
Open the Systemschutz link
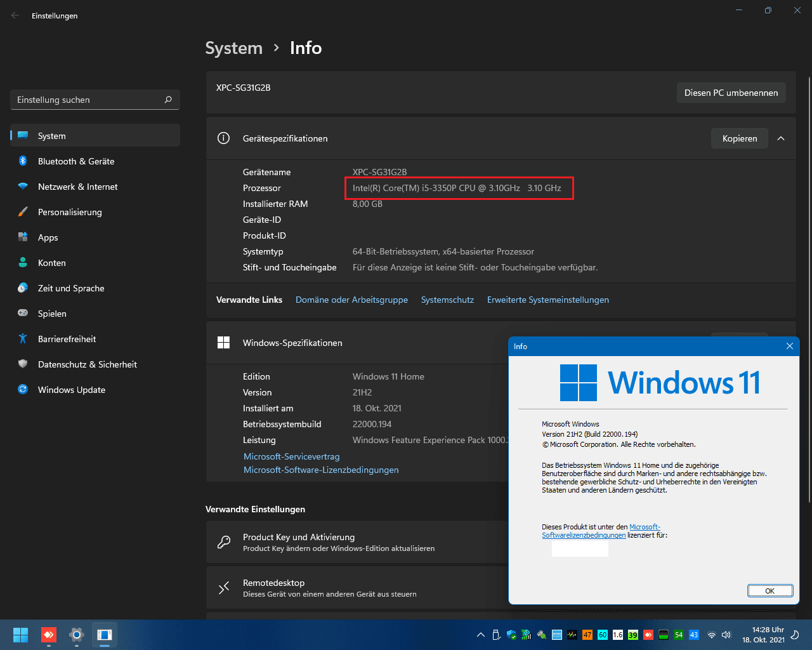(447, 300)
